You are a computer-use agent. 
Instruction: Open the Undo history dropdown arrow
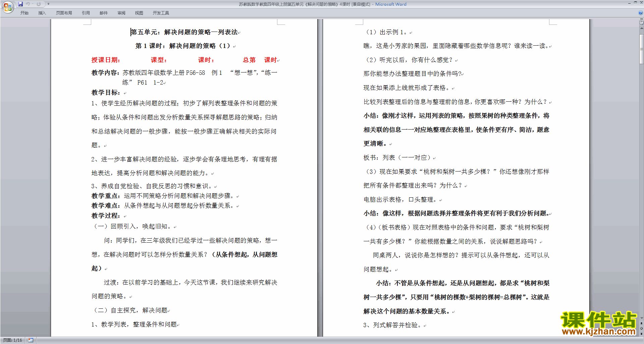click(x=33, y=4)
